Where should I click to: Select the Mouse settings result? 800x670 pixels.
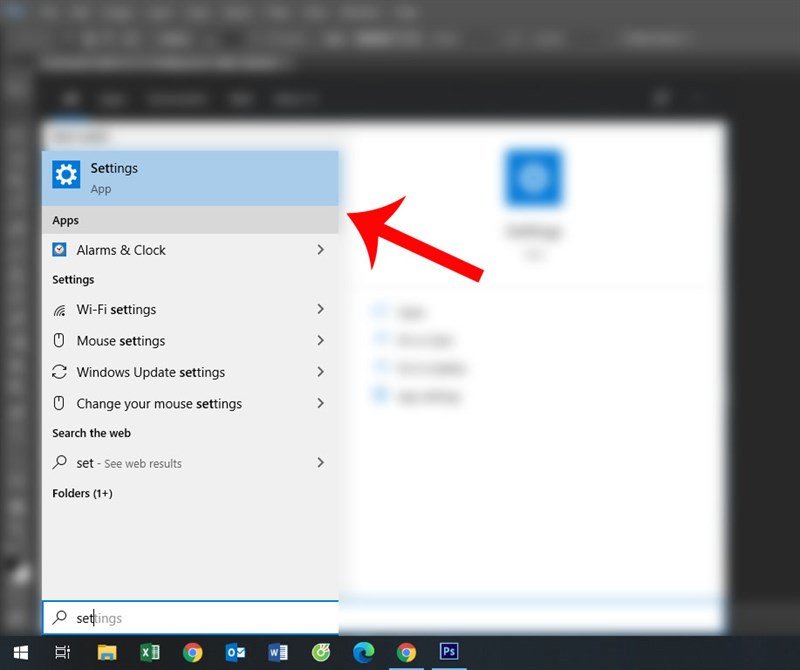tap(121, 341)
